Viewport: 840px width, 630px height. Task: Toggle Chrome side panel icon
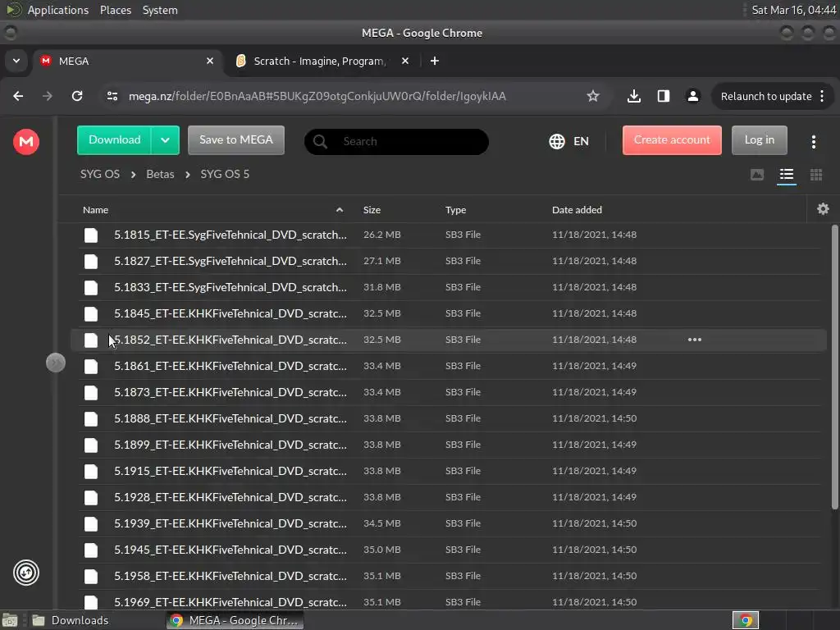click(x=663, y=97)
